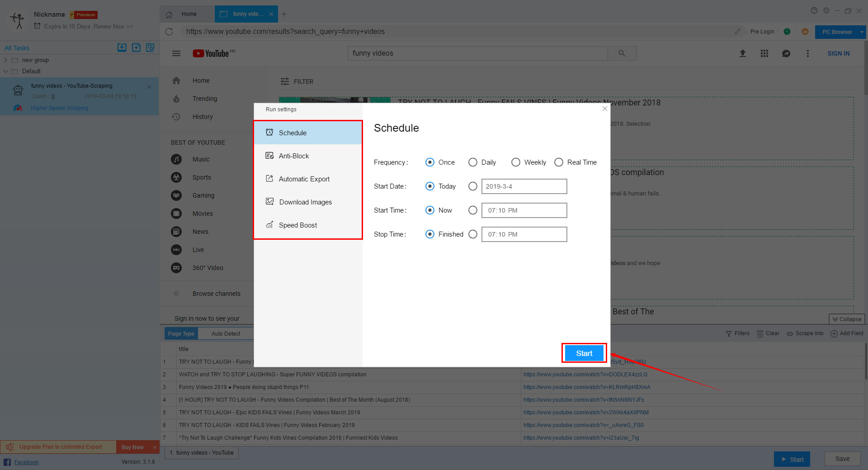Screen dimensions: 868x470
Task: Click the Stop Time input field
Action: (524, 234)
